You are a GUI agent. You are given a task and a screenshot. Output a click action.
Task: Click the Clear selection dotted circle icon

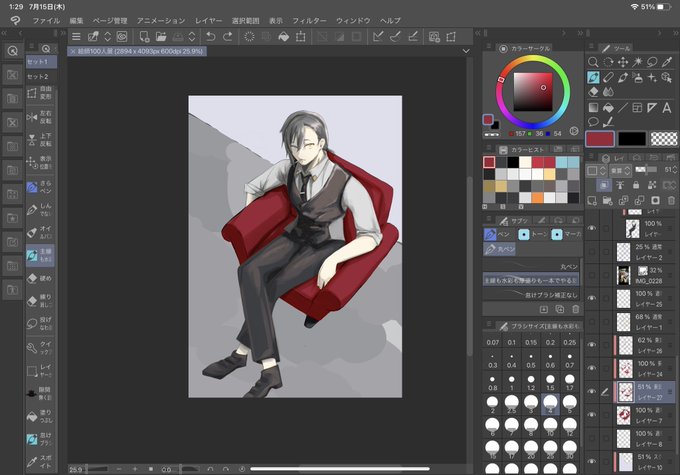(249, 37)
